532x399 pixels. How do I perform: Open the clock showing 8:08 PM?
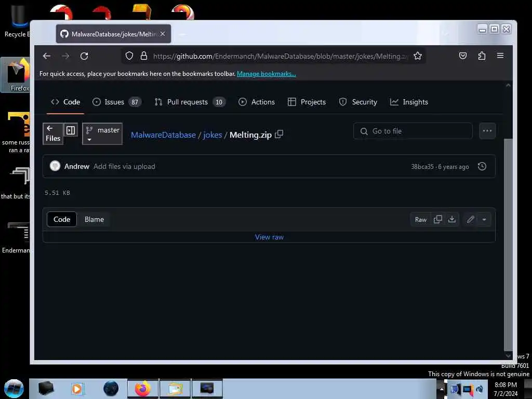(506, 389)
